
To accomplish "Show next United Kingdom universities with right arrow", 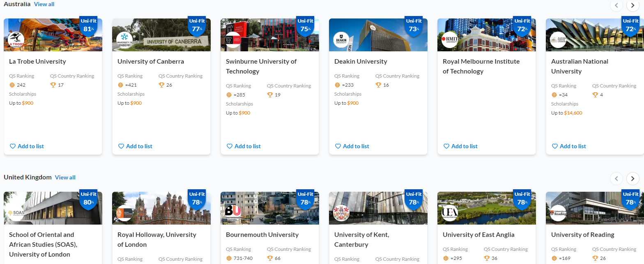I will point(632,178).
